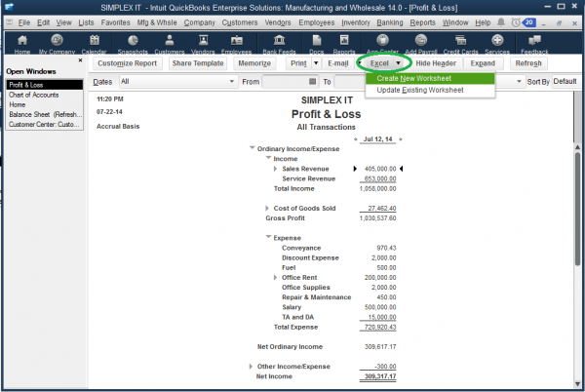Select Update Existing Worksheet option
Image resolution: width=585 pixels, height=392 pixels.
point(430,90)
